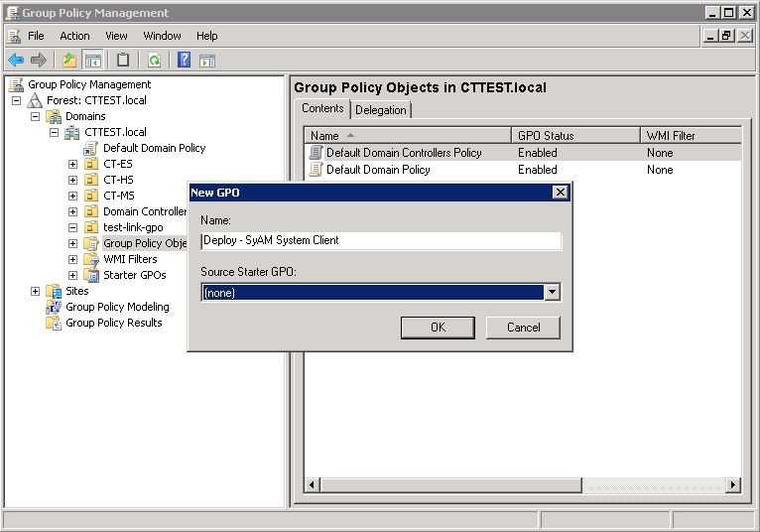The image size is (760, 532).
Task: Click the Up One Level folder icon
Action: (69, 60)
